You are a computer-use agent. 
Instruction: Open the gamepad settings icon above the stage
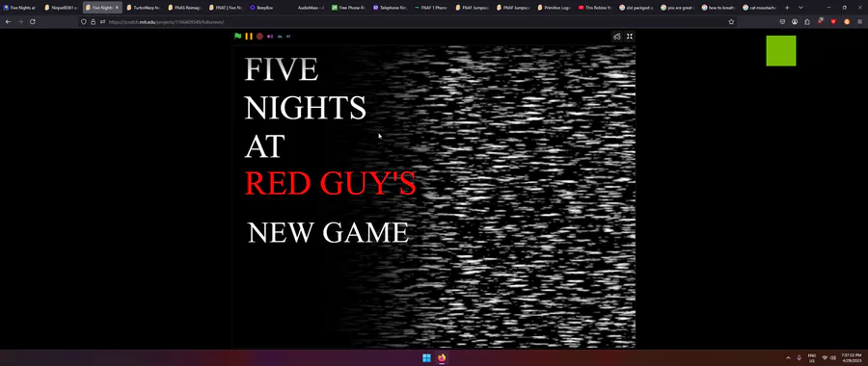point(616,37)
